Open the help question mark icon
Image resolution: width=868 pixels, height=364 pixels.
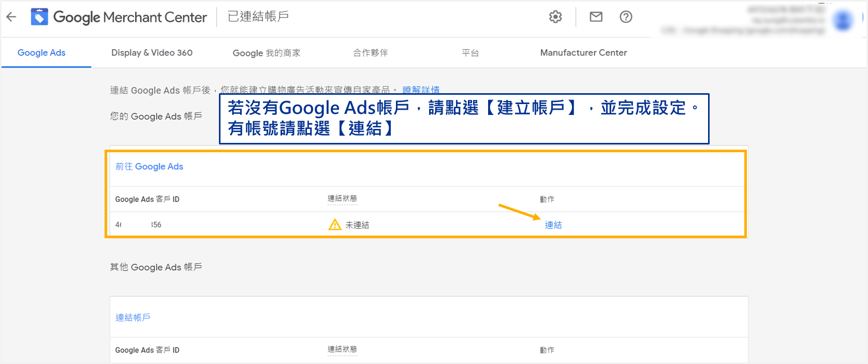tap(626, 17)
